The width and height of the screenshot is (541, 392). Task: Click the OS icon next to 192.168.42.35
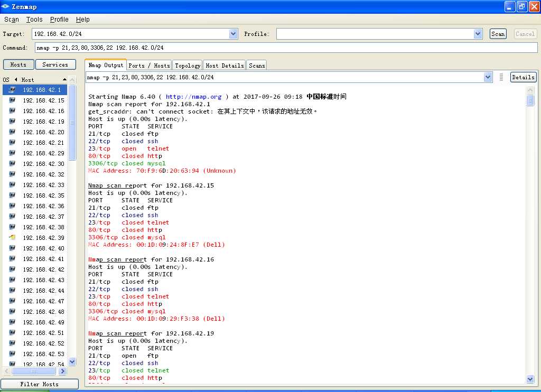point(12,195)
